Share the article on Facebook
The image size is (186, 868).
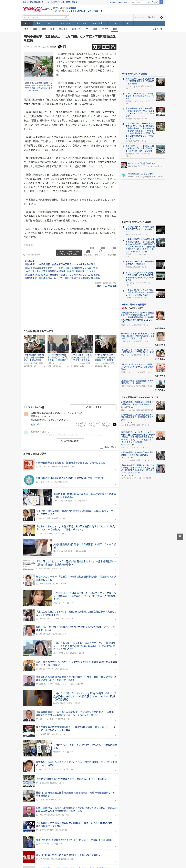pyautogui.click(x=64, y=47)
